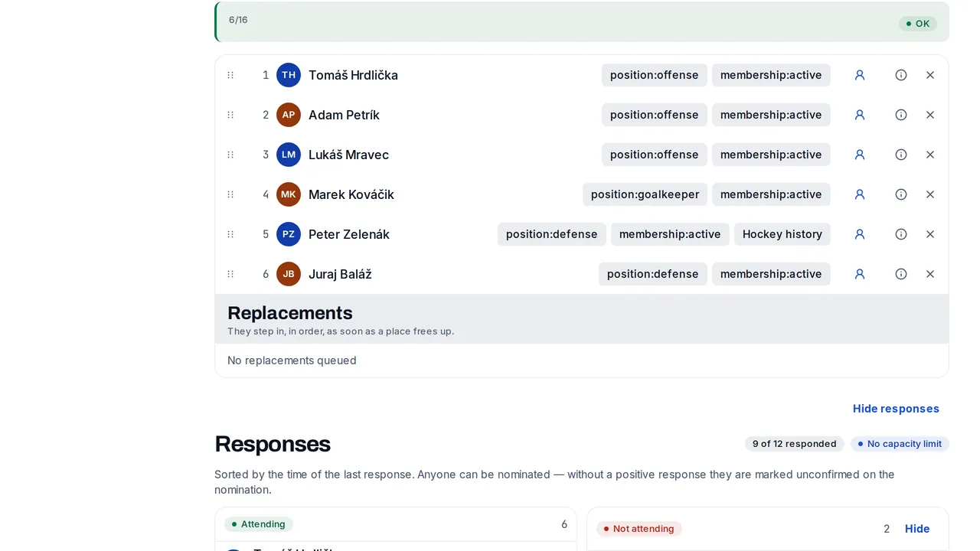Click the drag handle next to Juraj Baláž
The image size is (980, 551).
[230, 274]
